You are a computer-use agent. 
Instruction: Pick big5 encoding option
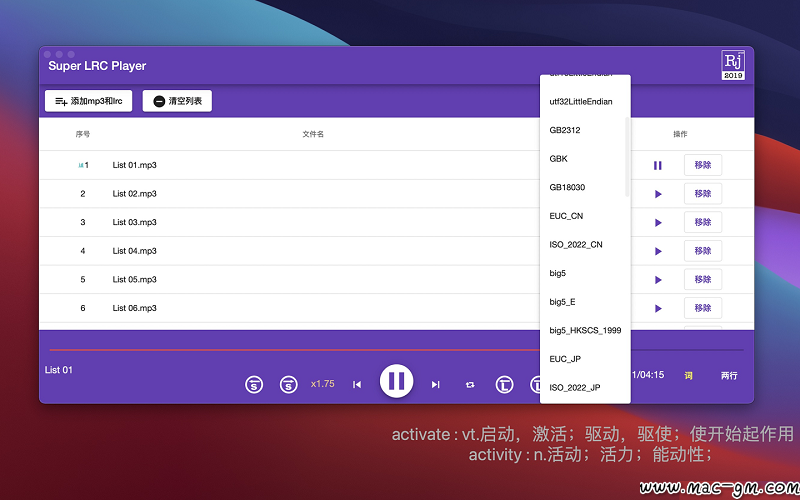click(x=557, y=273)
